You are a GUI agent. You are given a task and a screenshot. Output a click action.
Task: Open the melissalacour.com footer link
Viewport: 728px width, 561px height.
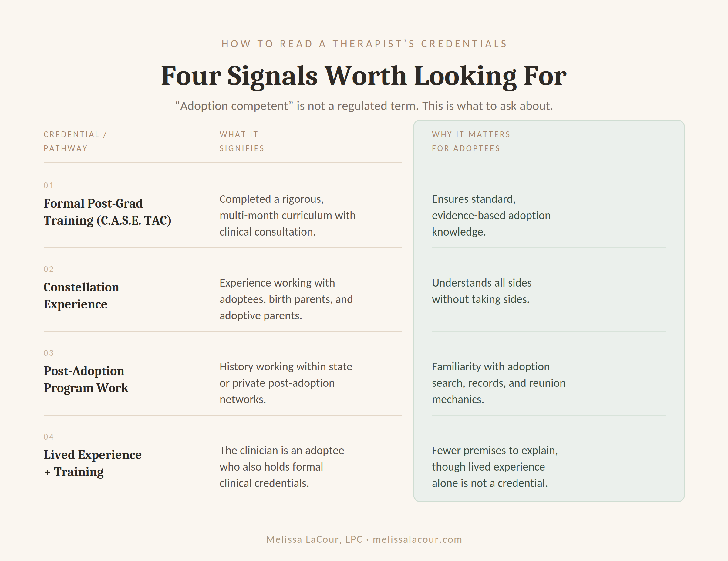417,539
